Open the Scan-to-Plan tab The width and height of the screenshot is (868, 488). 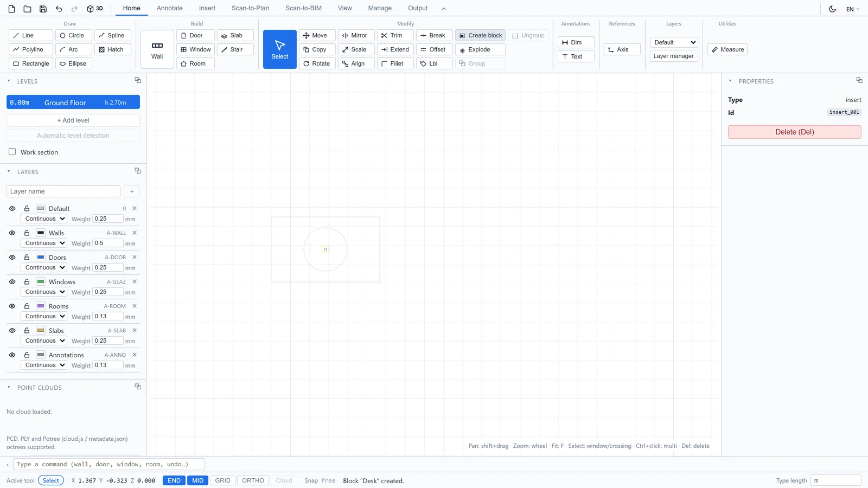pos(250,8)
